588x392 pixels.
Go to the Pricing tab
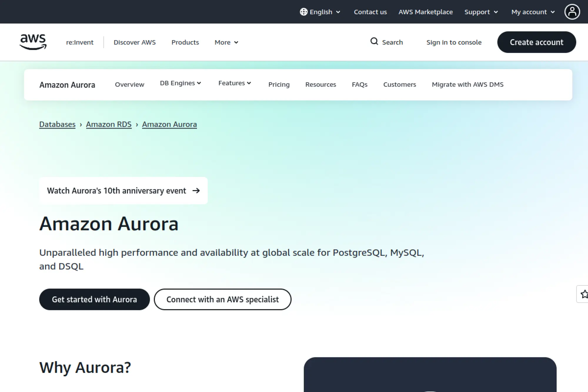(x=279, y=84)
